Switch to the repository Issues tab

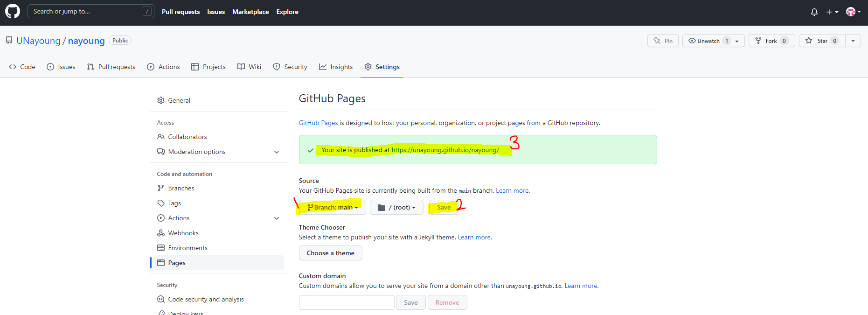point(61,67)
